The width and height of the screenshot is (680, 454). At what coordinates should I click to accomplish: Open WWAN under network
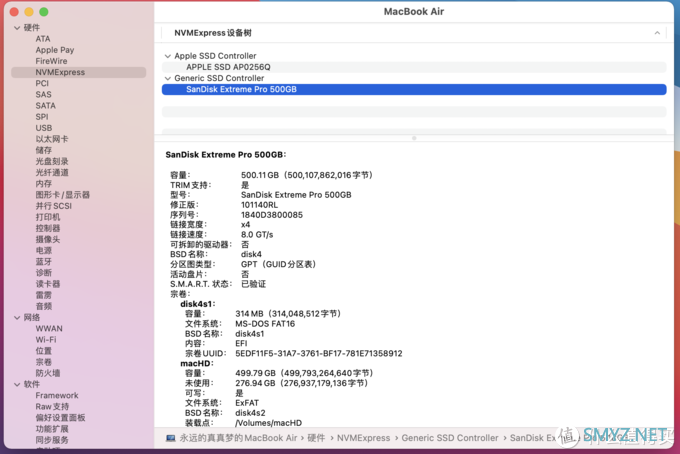coord(49,329)
